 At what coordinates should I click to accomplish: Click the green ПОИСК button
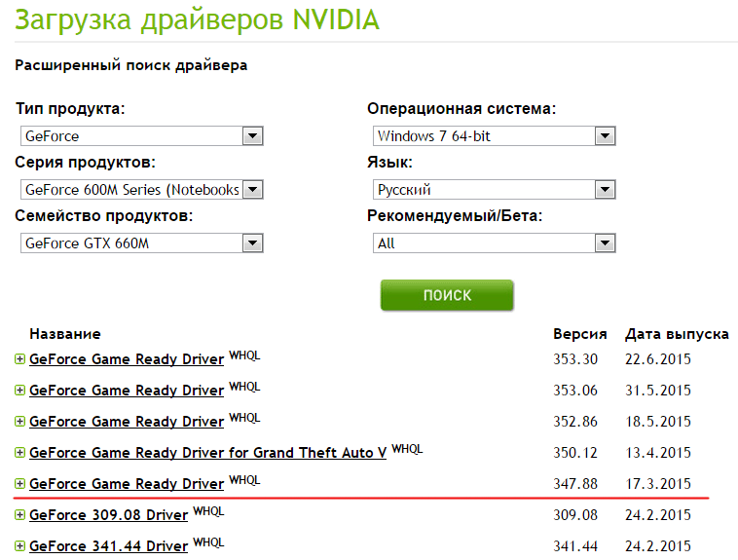pyautogui.click(x=447, y=295)
